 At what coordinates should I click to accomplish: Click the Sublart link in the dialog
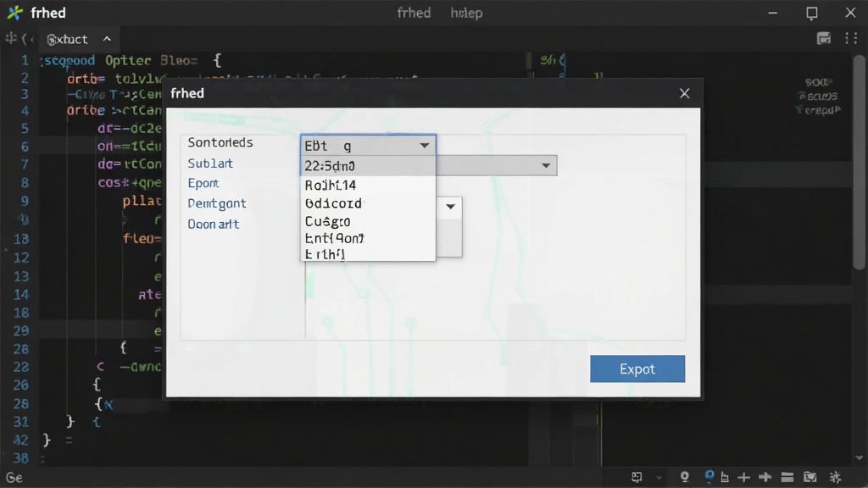(x=210, y=164)
